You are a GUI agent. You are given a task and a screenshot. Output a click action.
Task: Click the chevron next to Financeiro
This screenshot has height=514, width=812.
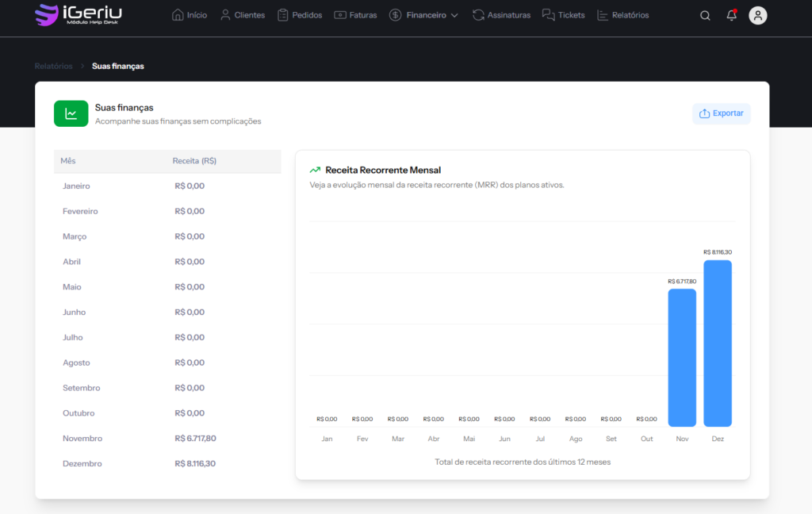pos(454,15)
